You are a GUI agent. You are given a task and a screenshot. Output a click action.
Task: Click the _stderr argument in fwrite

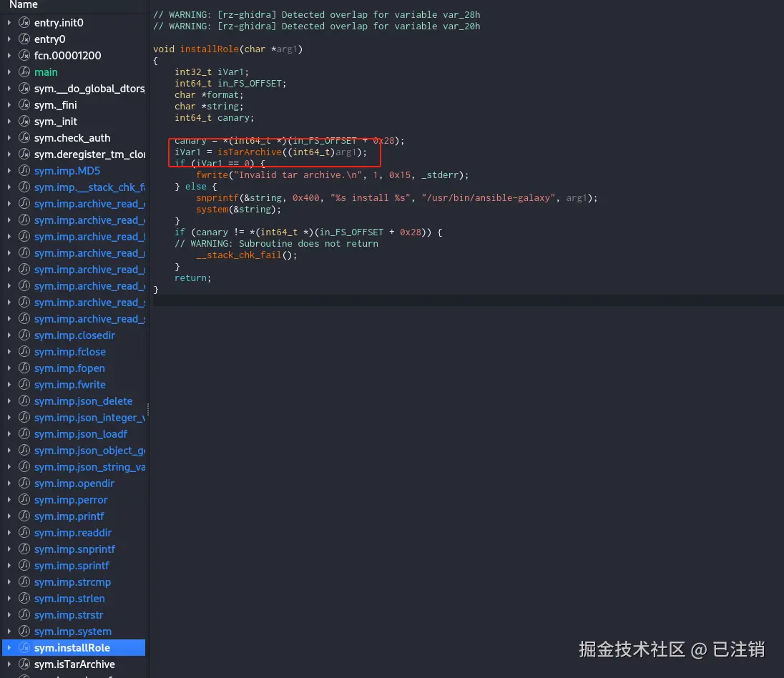coord(439,175)
